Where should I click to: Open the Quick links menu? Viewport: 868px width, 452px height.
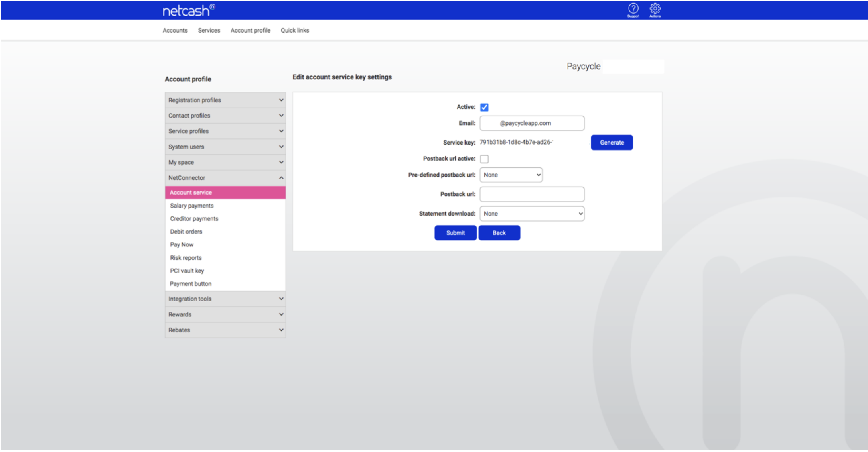[295, 31]
